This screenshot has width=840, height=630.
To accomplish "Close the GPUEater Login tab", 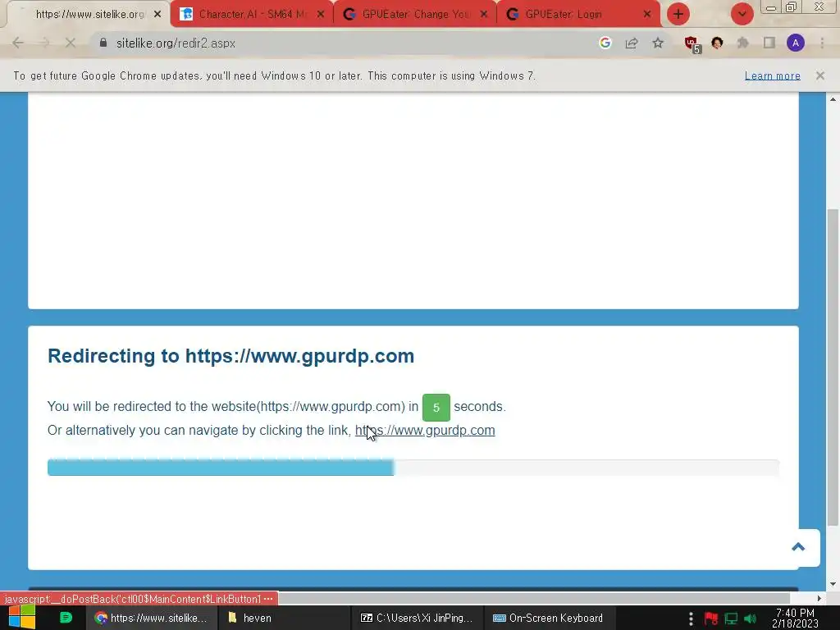I will [647, 15].
